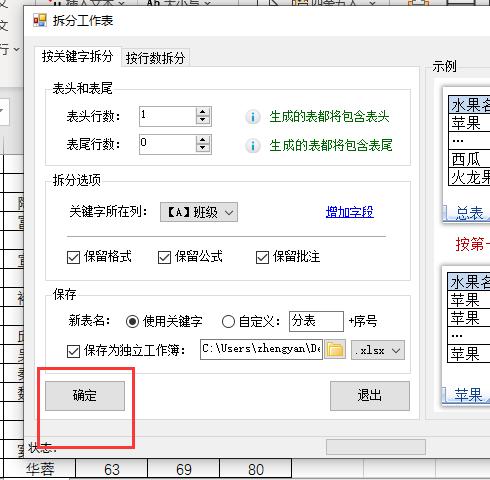The height and width of the screenshot is (480, 490).
Task: Select the 自定义 radio button
Action: point(228,322)
